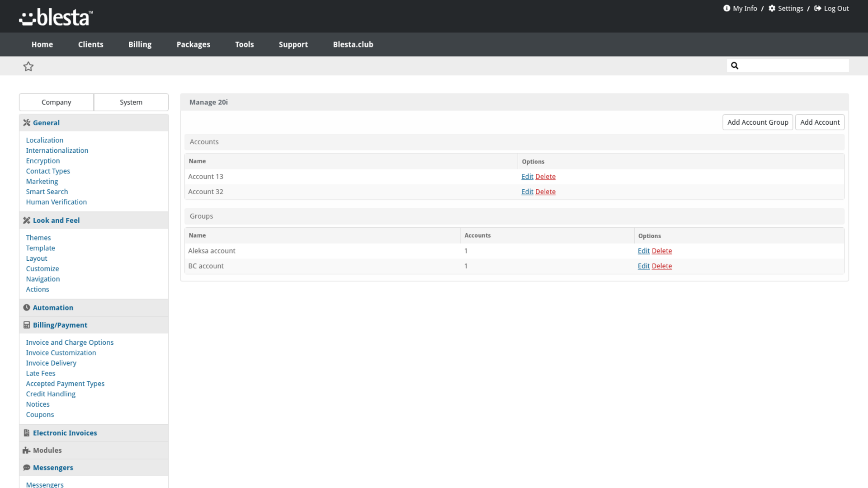Open Actions settings

[x=38, y=289]
